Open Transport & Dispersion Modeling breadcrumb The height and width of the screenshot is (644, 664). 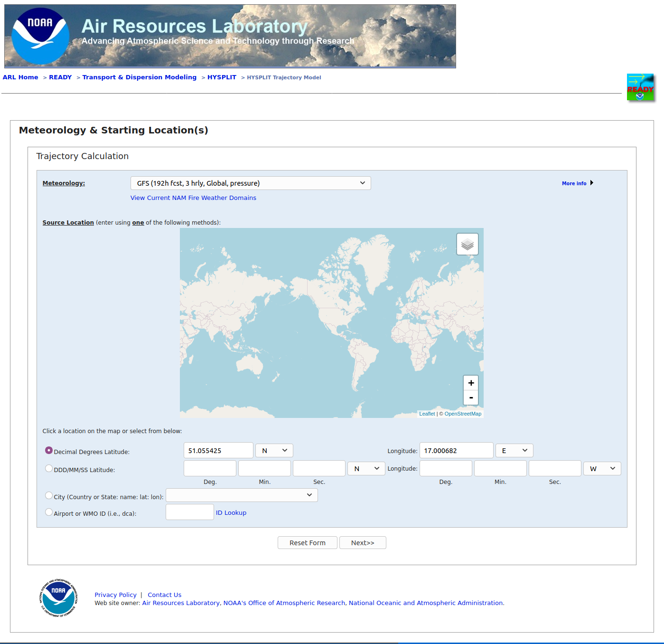click(x=140, y=77)
